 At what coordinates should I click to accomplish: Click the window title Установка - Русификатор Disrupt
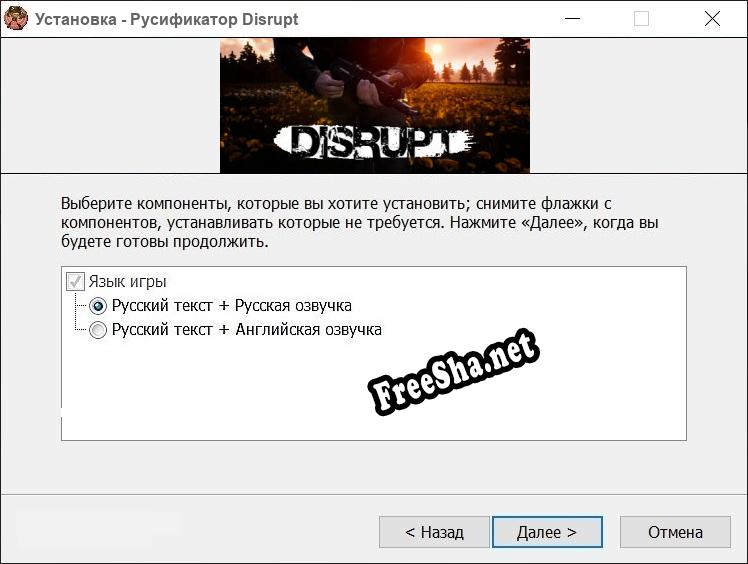(166, 19)
